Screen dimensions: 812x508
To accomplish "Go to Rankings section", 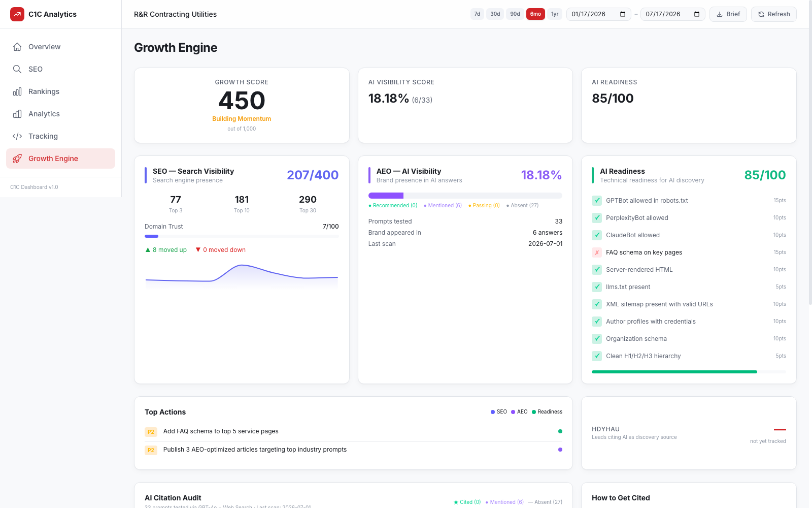I will pyautogui.click(x=60, y=91).
